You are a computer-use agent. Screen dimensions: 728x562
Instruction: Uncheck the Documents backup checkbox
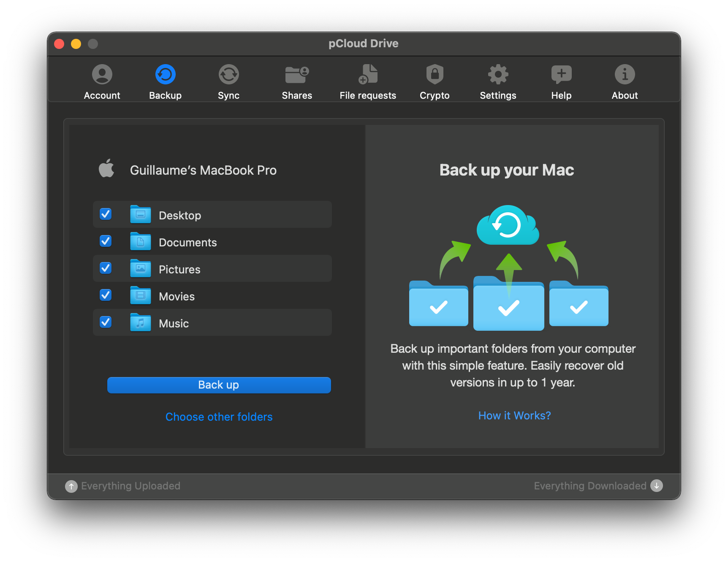pos(106,241)
